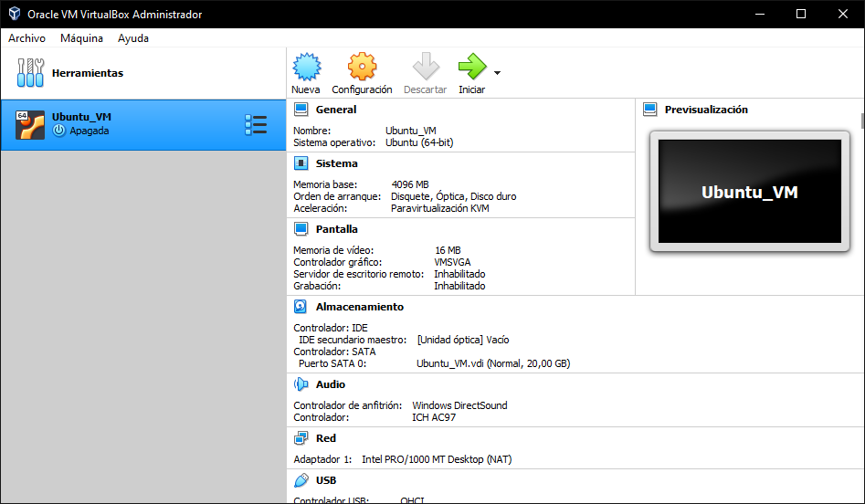Click the "Controlador: IDE" line
This screenshot has height=504, width=865.
(x=330, y=328)
